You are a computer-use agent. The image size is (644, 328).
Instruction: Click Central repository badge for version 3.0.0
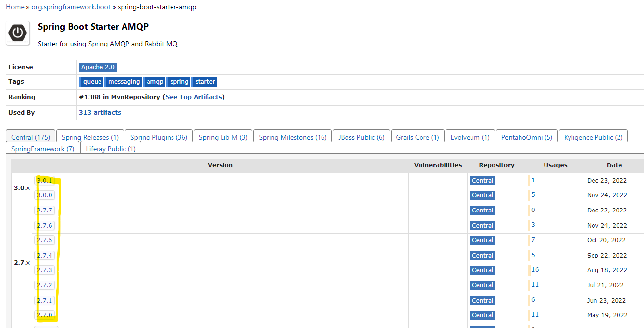pyautogui.click(x=483, y=195)
